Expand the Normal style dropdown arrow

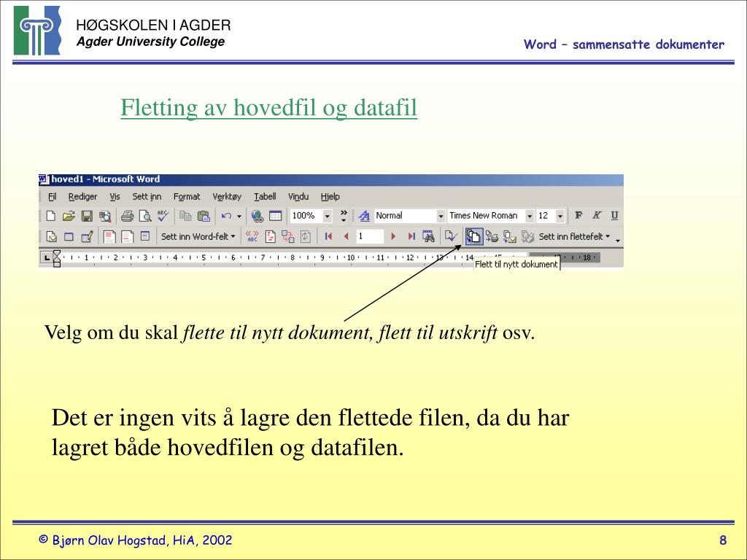click(x=441, y=216)
